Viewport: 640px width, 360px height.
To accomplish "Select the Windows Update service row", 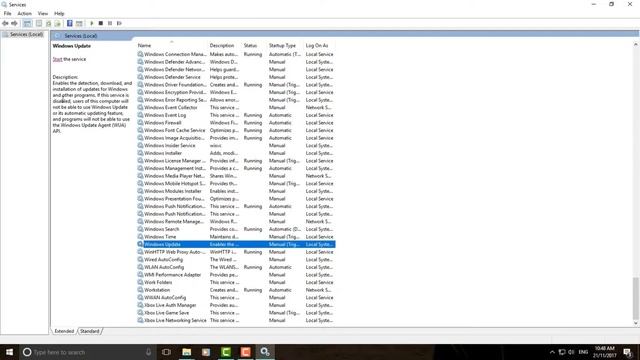I will [236, 244].
